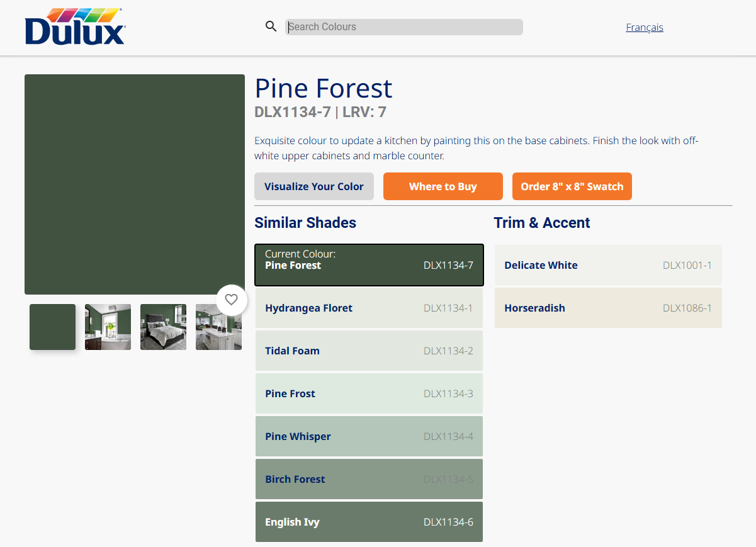Image resolution: width=756 pixels, height=547 pixels.
Task: Click the Similar Shades heading
Action: (x=305, y=223)
